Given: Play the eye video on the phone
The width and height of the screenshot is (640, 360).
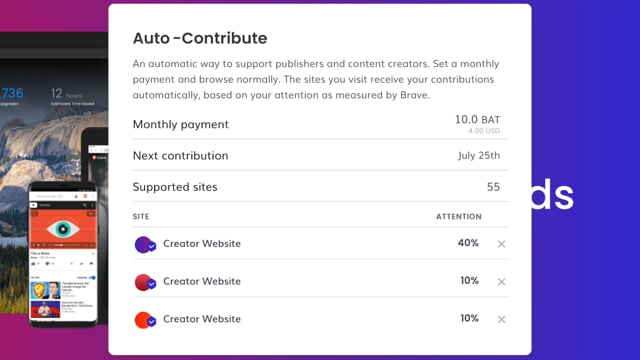Looking at the screenshot, I should point(63,229).
